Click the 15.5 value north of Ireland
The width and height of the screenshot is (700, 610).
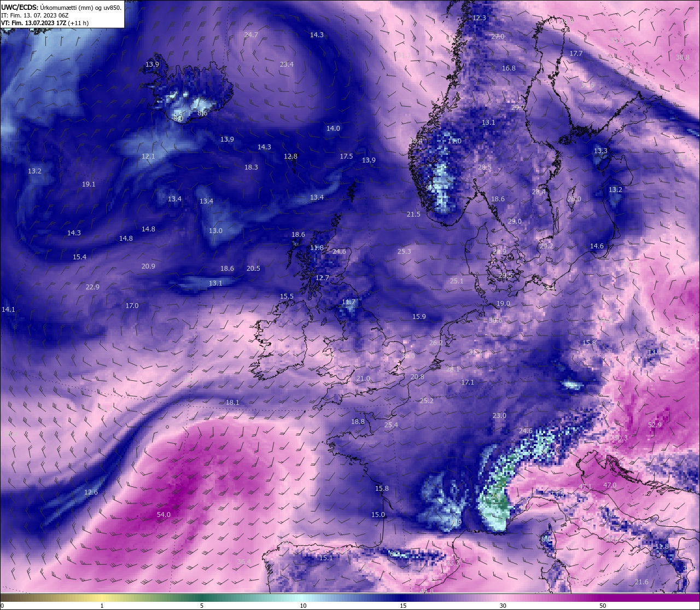click(287, 297)
